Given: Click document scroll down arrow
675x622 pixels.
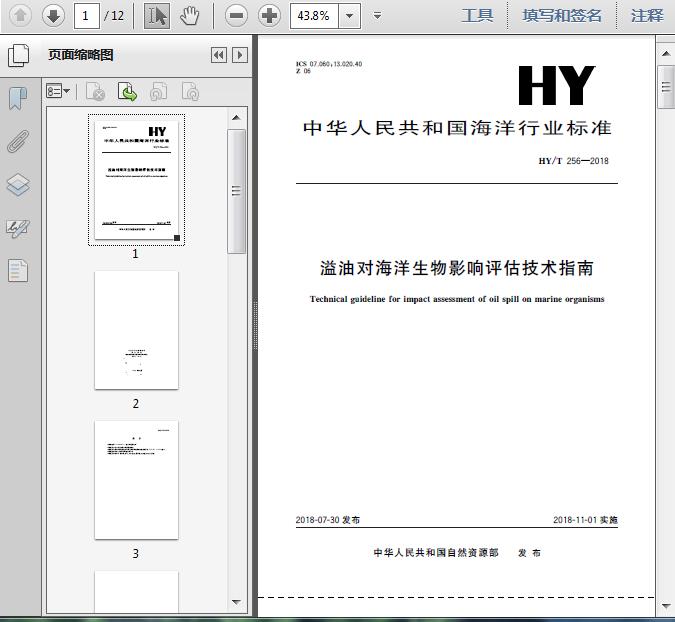Looking at the screenshot, I should pos(666,606).
